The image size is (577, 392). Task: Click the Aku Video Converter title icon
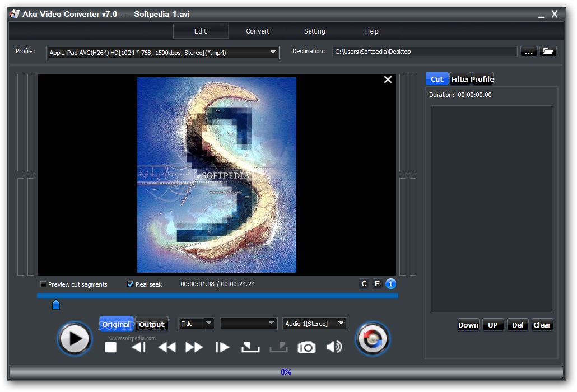pos(15,14)
